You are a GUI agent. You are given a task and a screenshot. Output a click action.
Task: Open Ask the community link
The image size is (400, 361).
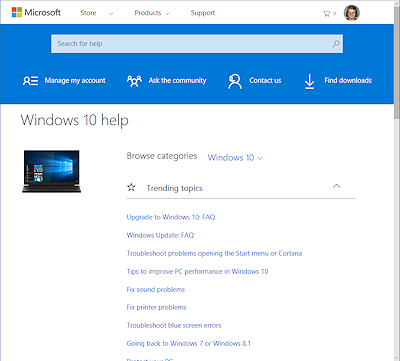[177, 81]
